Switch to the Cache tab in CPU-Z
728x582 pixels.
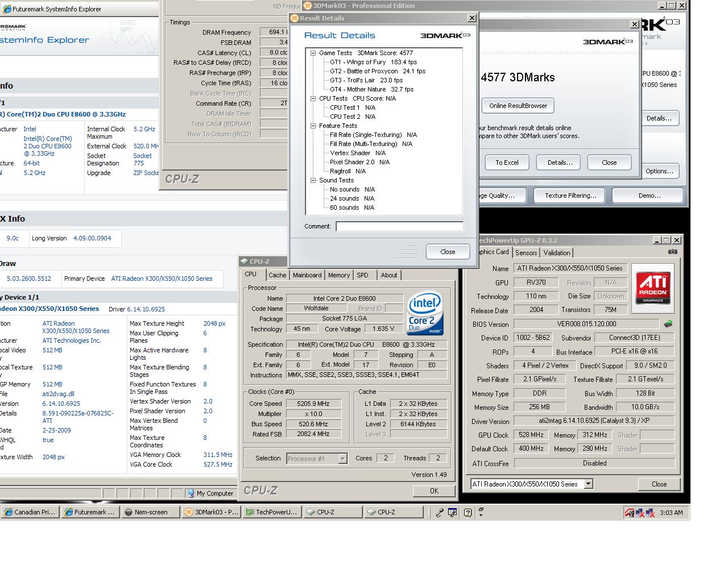tap(277, 275)
